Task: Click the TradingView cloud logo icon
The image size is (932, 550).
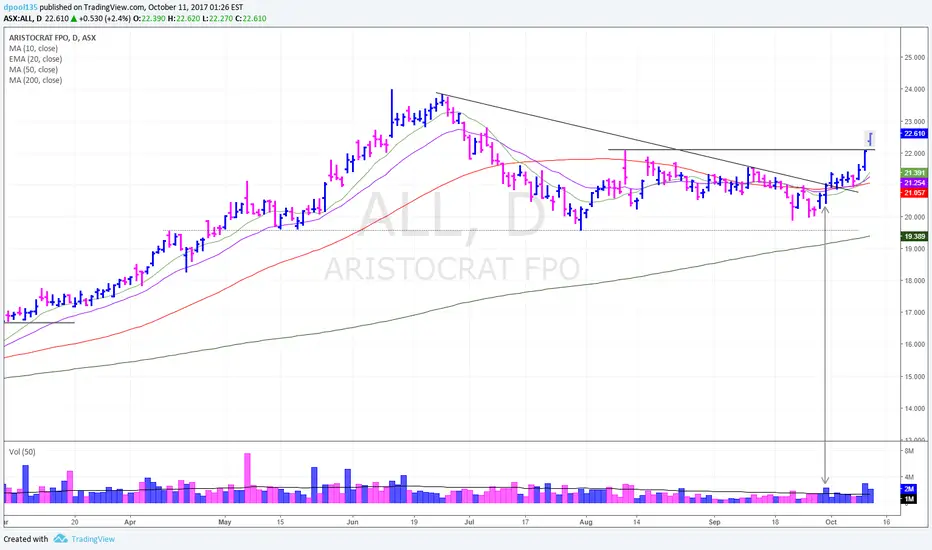Action: (x=60, y=539)
